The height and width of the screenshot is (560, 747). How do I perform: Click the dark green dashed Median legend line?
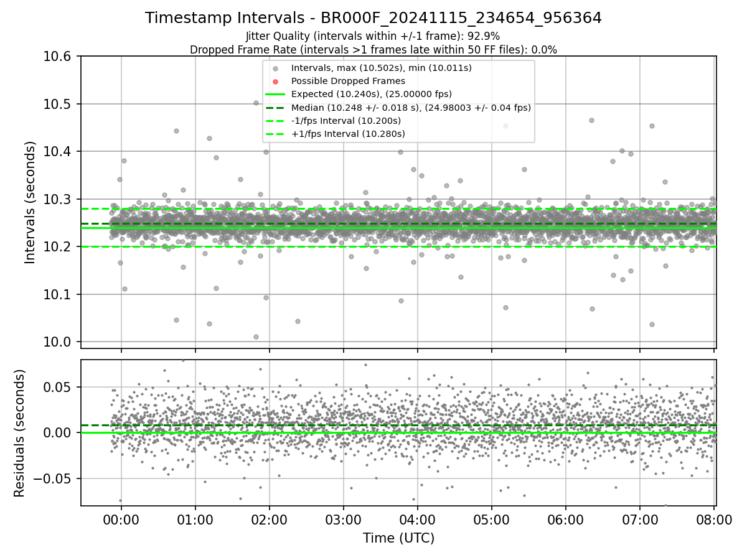[x=275, y=108]
